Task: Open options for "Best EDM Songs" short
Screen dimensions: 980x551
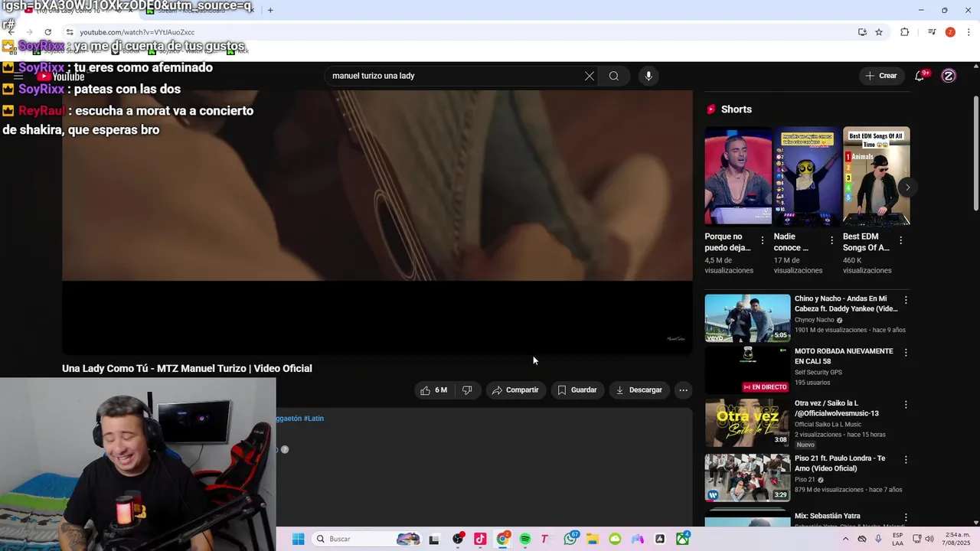Action: point(900,240)
